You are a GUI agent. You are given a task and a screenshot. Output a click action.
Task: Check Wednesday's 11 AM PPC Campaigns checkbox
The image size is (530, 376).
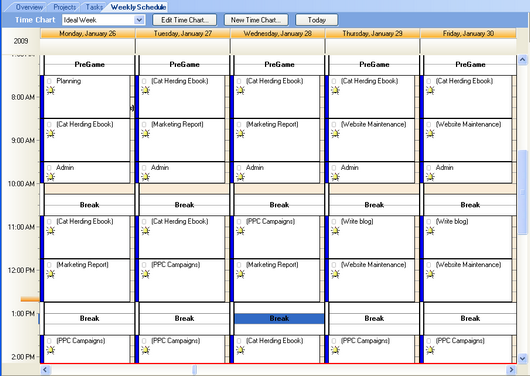(x=239, y=221)
